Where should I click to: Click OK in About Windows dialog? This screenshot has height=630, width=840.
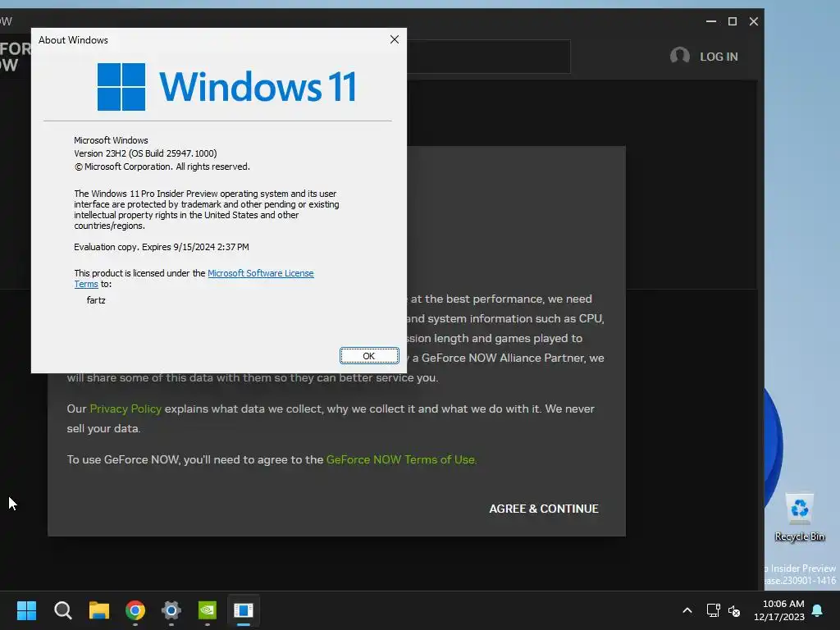tap(369, 356)
